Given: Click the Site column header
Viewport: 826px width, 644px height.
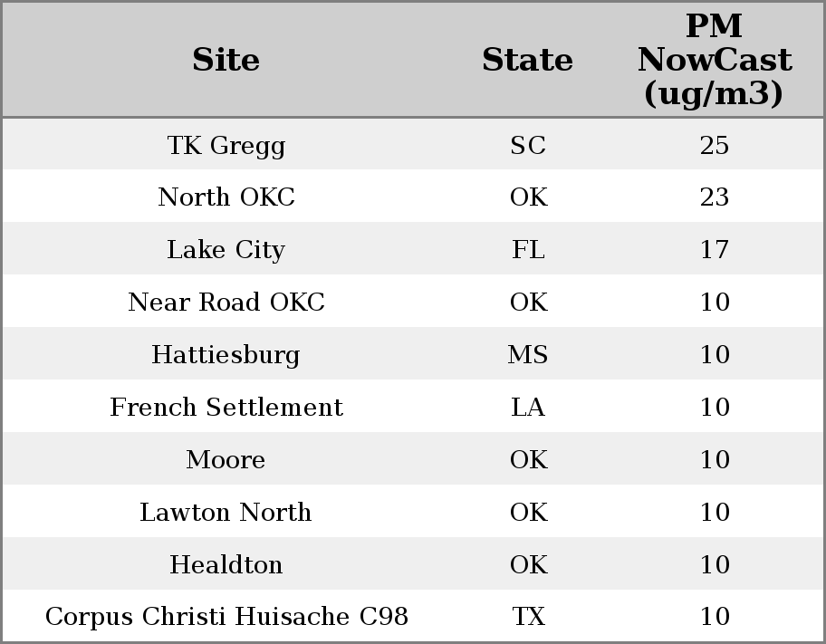Looking at the screenshot, I should tap(226, 59).
